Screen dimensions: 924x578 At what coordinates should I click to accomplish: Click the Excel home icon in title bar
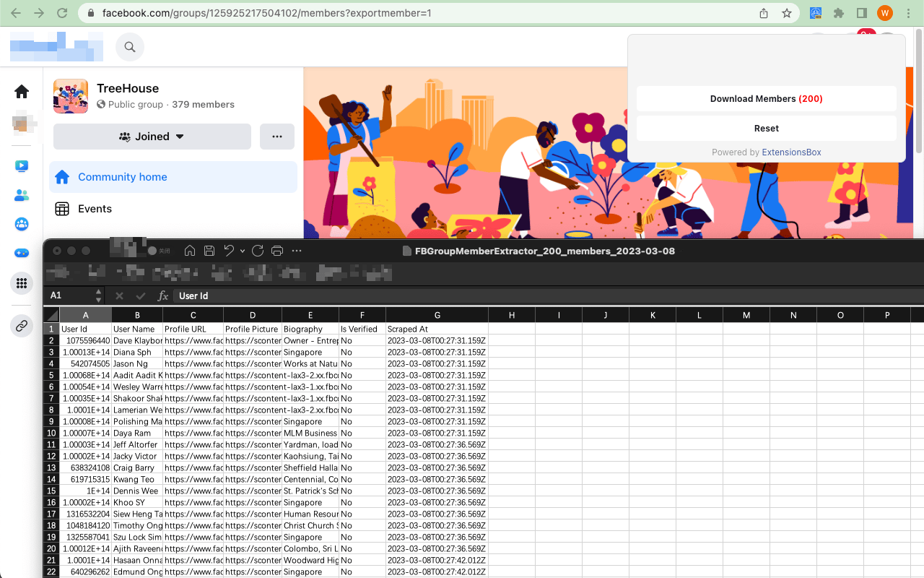point(190,251)
